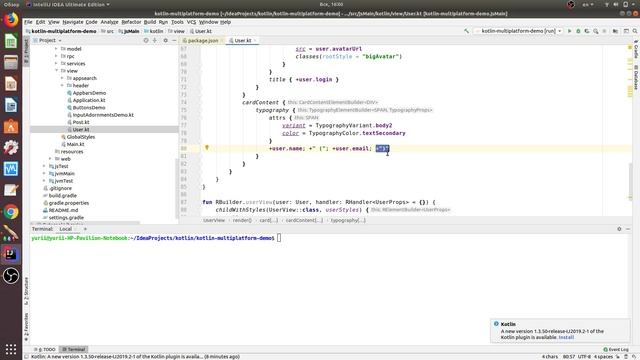
Task: Click cardContent breadcrumb below the editor
Action: coord(304,220)
